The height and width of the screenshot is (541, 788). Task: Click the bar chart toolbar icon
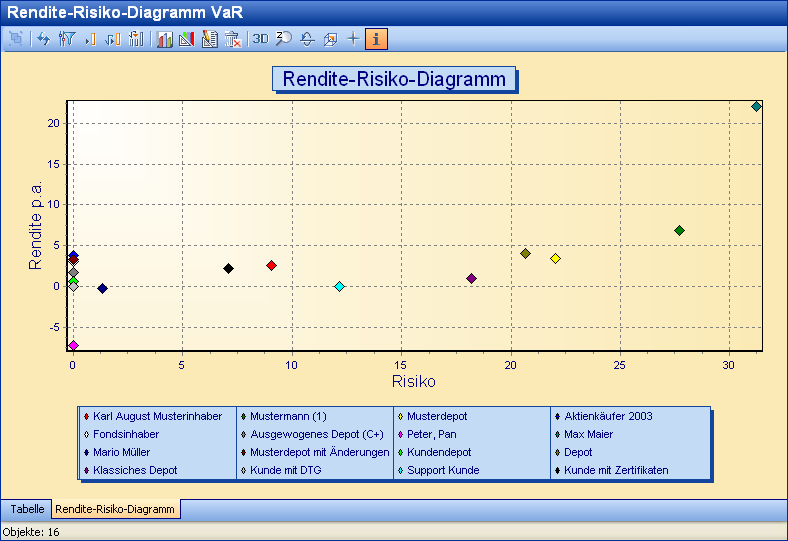(x=164, y=39)
